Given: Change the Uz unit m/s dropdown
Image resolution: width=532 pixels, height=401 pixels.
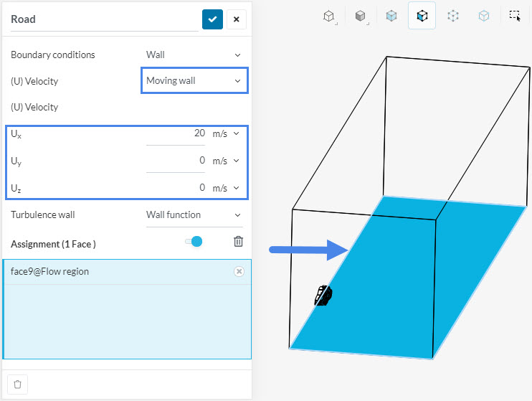Looking at the screenshot, I should pos(226,188).
